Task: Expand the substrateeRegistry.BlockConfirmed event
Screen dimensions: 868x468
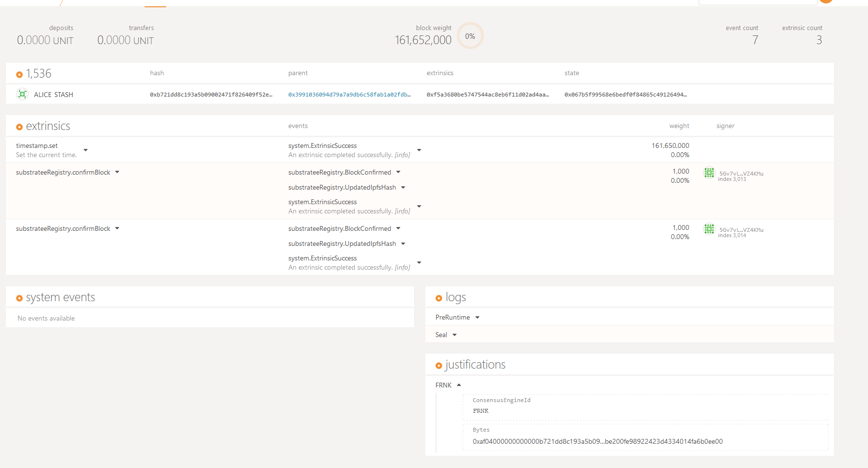Action: (398, 172)
